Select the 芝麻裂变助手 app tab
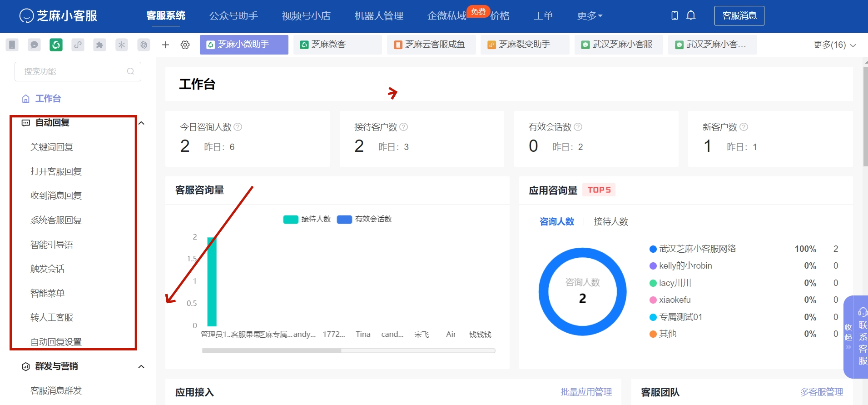This screenshot has height=405, width=868. [525, 45]
